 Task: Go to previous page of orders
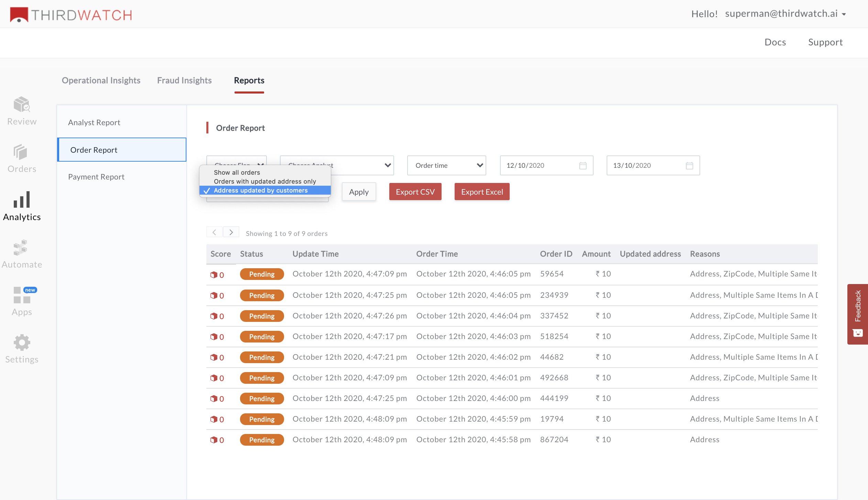[214, 232]
